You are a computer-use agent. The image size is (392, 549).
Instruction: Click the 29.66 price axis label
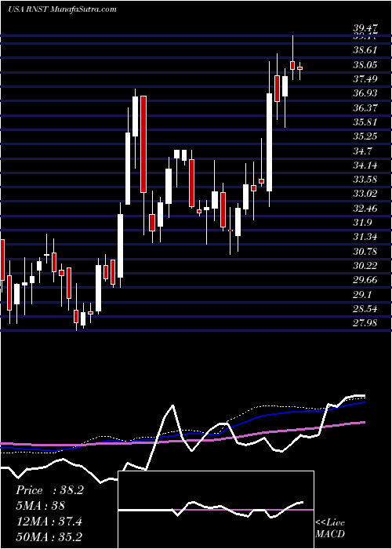[365, 281]
